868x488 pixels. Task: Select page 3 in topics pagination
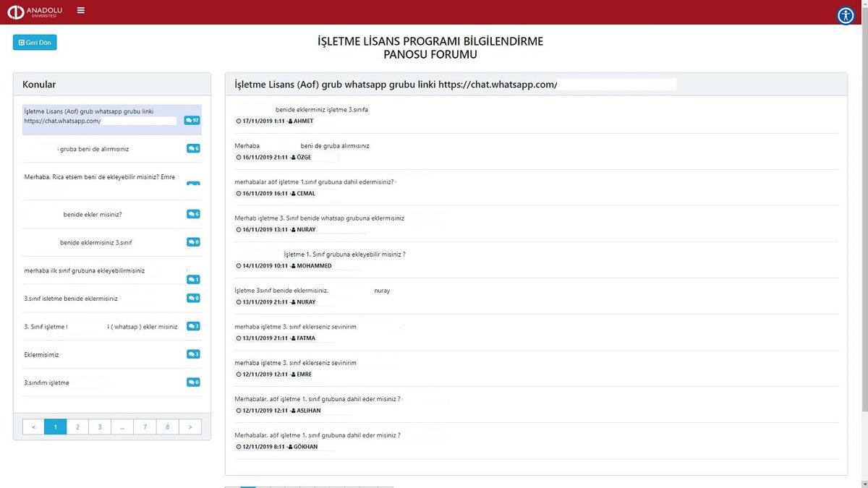click(100, 427)
